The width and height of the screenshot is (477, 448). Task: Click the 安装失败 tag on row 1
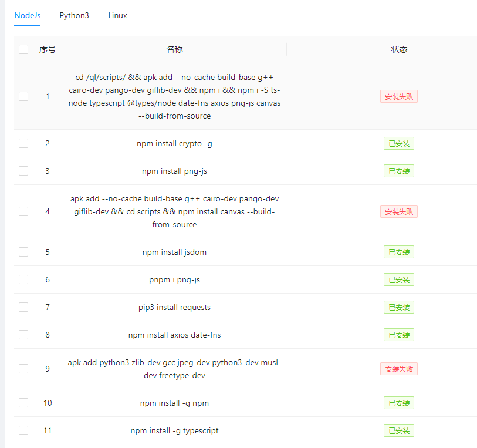[399, 96]
